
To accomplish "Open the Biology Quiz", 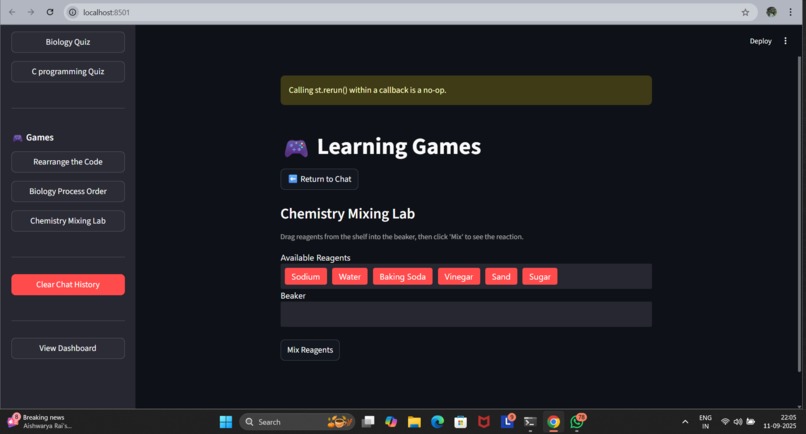I will [x=68, y=42].
